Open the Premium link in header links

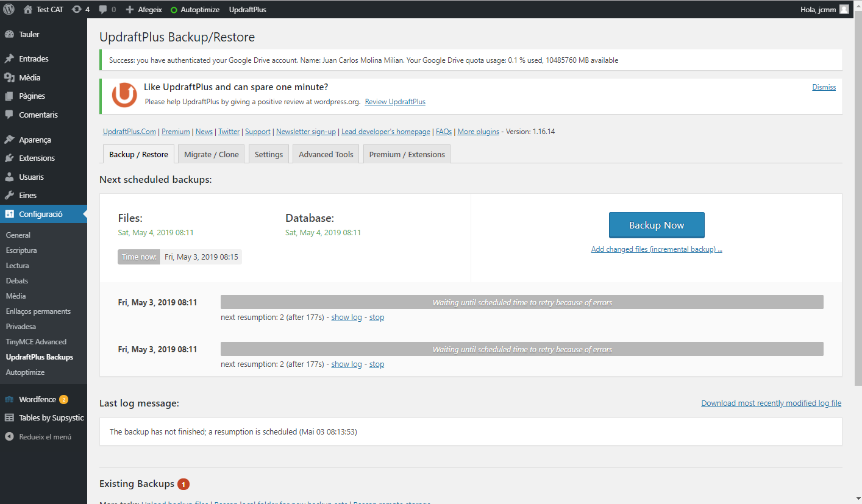pos(176,131)
